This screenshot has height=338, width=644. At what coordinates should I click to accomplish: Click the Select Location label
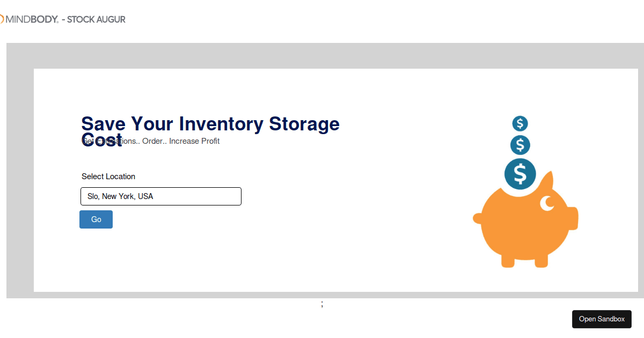(108, 177)
